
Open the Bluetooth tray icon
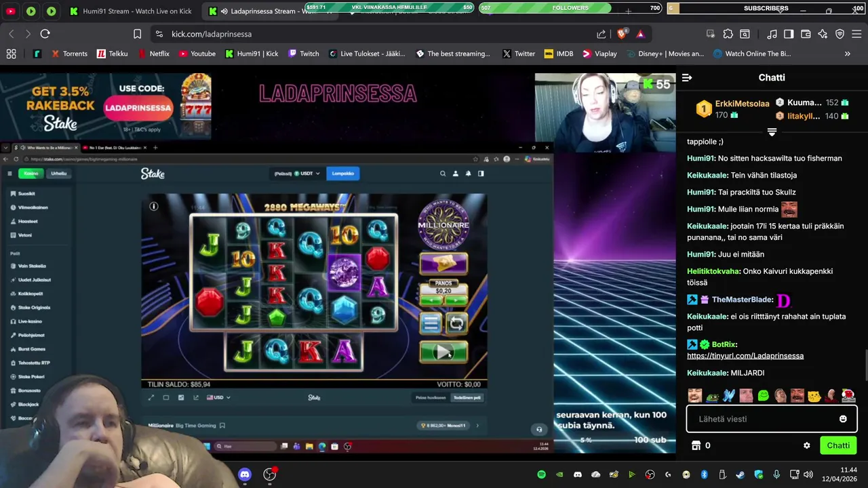704,474
